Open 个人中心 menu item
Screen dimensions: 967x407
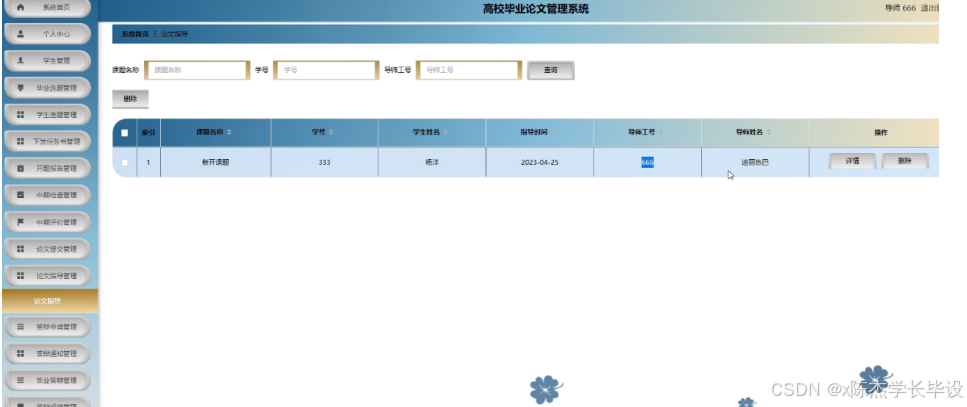point(47,35)
